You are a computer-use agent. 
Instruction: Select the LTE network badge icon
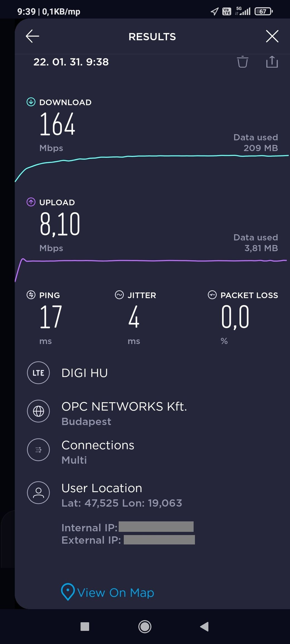pos(38,373)
